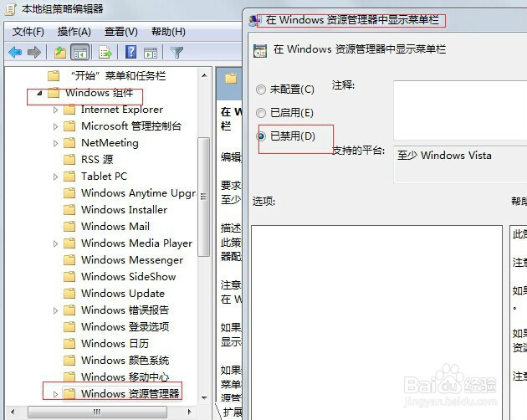This screenshot has width=527, height=420.
Task: Click the Group Policy Editor title icon
Action: coord(10,9)
